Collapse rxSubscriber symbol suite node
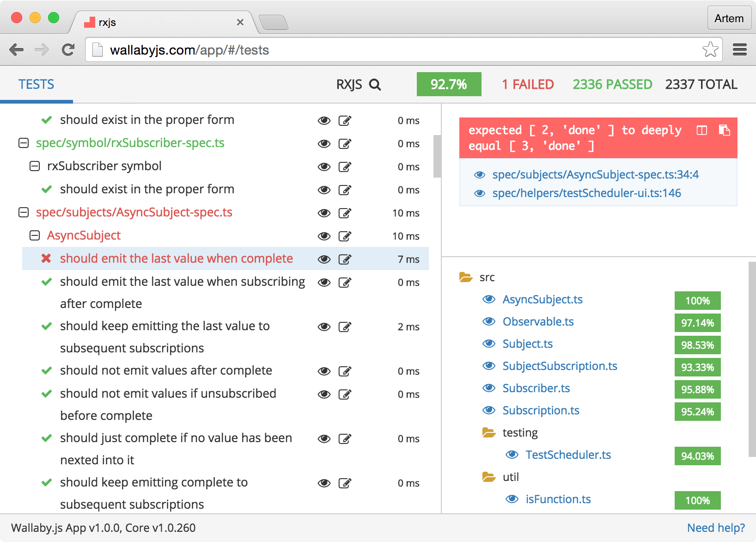The width and height of the screenshot is (756, 542). point(35,166)
